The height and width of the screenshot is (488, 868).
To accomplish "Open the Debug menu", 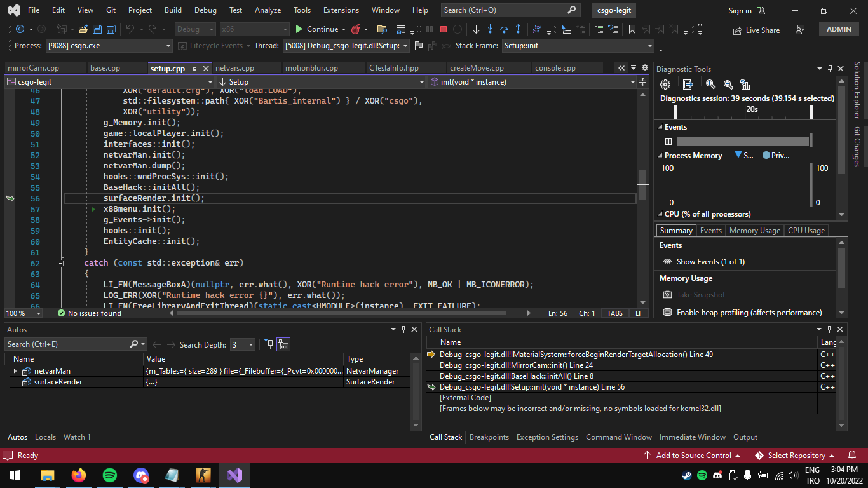I will pyautogui.click(x=205, y=10).
